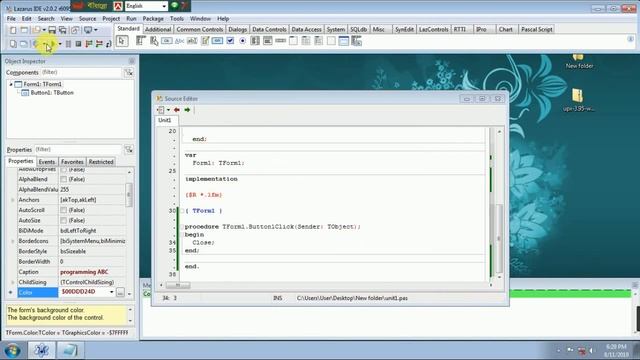Select the TLabel component icon
This screenshot has height=360, width=640.
tap(179, 41)
